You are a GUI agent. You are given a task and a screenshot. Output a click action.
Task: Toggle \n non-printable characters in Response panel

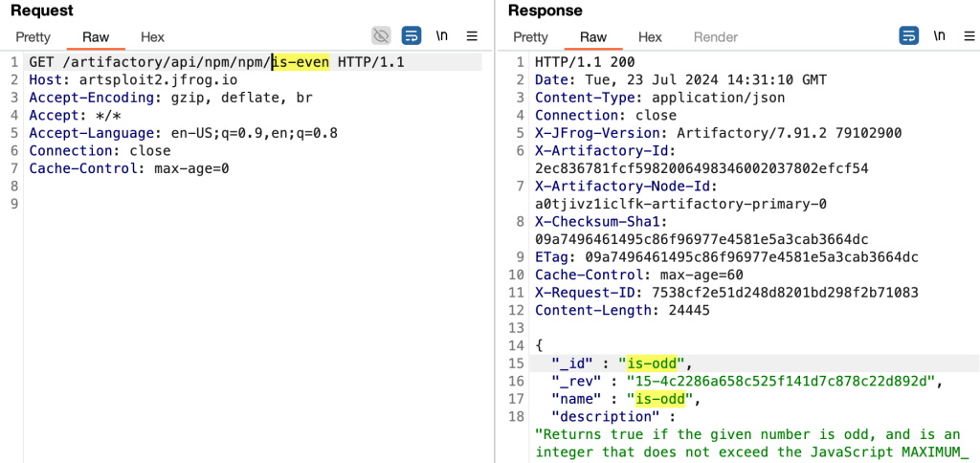point(940,35)
